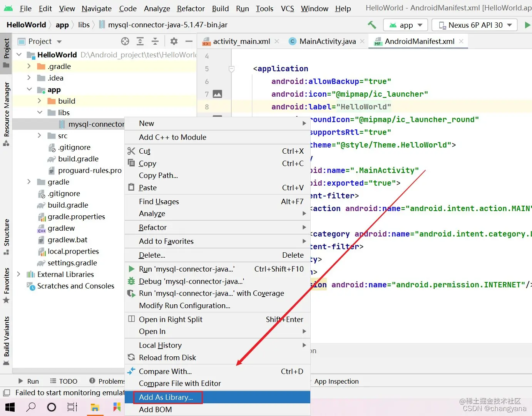Image resolution: width=532 pixels, height=416 pixels.
Task: Expand all in Project panel
Action: [140, 41]
